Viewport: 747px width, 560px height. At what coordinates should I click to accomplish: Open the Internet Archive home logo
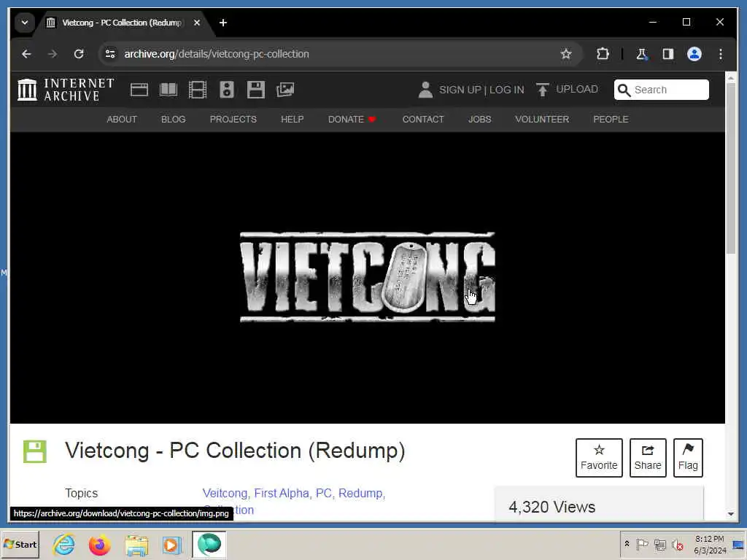66,90
